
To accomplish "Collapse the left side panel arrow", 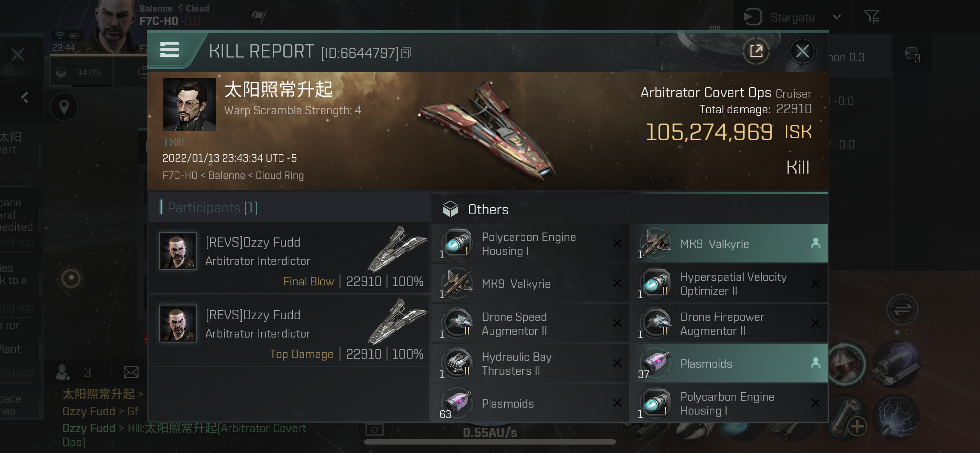I will 25,98.
